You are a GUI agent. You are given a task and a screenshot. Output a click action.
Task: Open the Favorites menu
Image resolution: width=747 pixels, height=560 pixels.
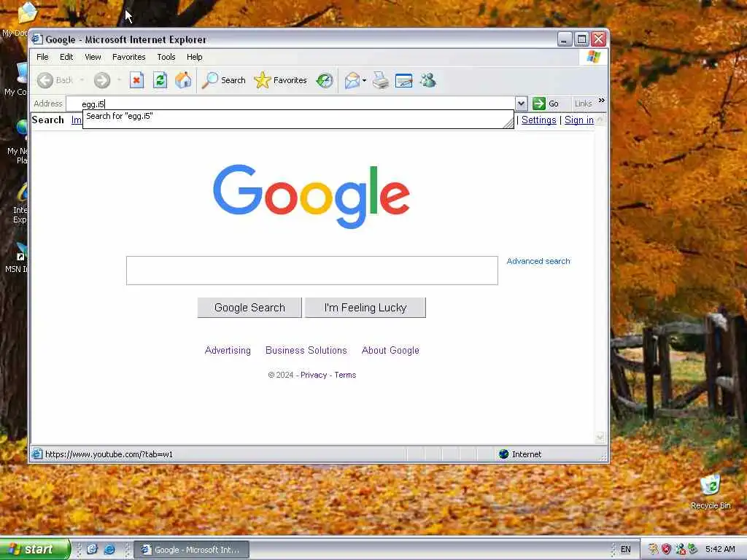(x=128, y=57)
